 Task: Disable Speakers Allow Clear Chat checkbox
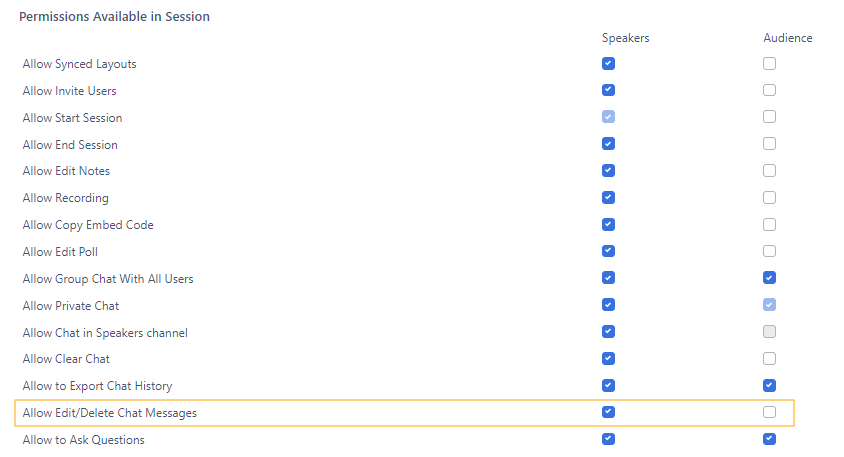click(x=608, y=358)
